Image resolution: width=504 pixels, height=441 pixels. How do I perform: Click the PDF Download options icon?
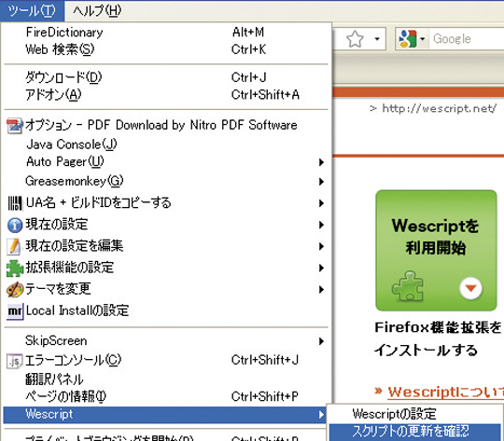[14, 126]
